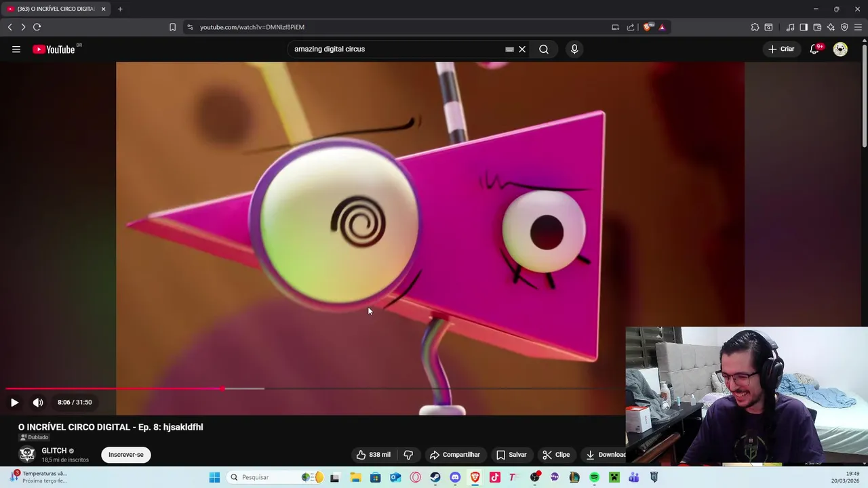This screenshot has width=868, height=488.
Task: Open the Brave Rewards triangle icon
Action: 662,27
